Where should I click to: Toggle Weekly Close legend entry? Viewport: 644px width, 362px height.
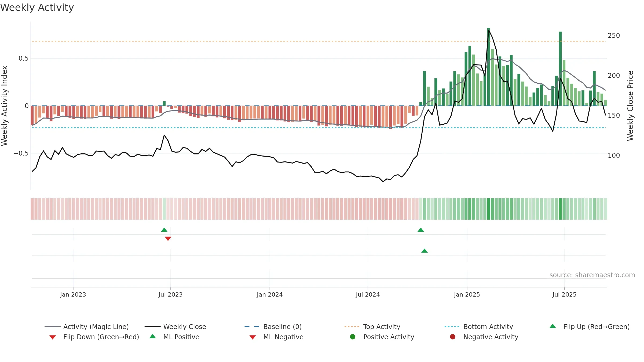tap(175, 327)
